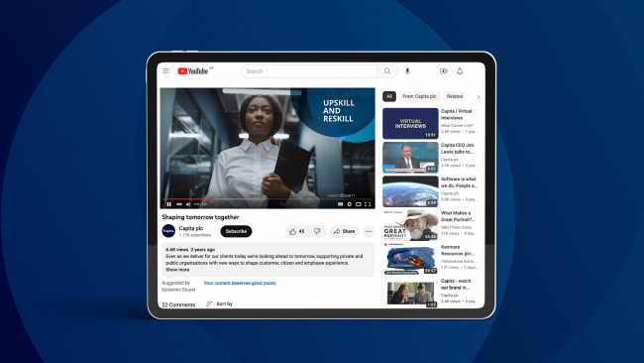Image resolution: width=644 pixels, height=363 pixels.
Task: Mute the video volume icon
Action: (x=188, y=204)
